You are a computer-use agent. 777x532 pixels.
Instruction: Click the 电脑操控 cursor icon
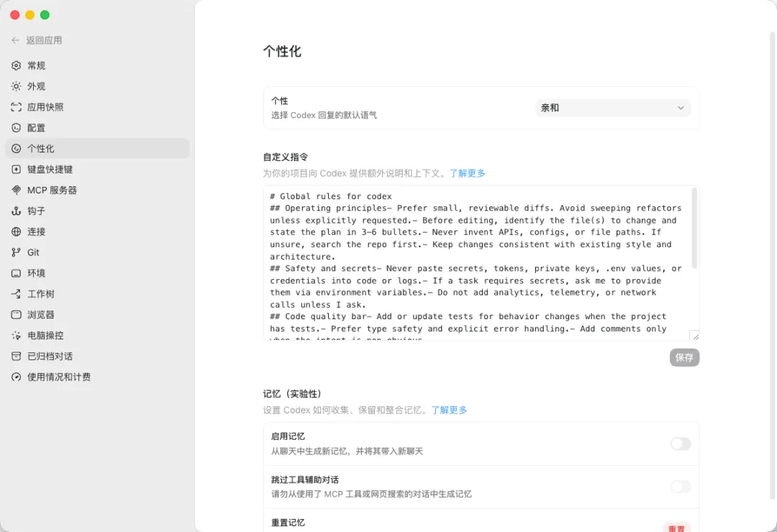17,335
